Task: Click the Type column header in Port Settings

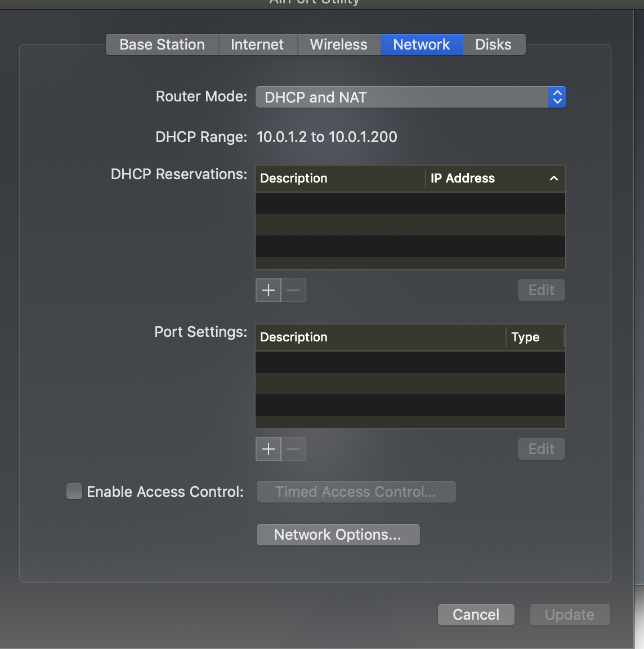Action: (535, 337)
